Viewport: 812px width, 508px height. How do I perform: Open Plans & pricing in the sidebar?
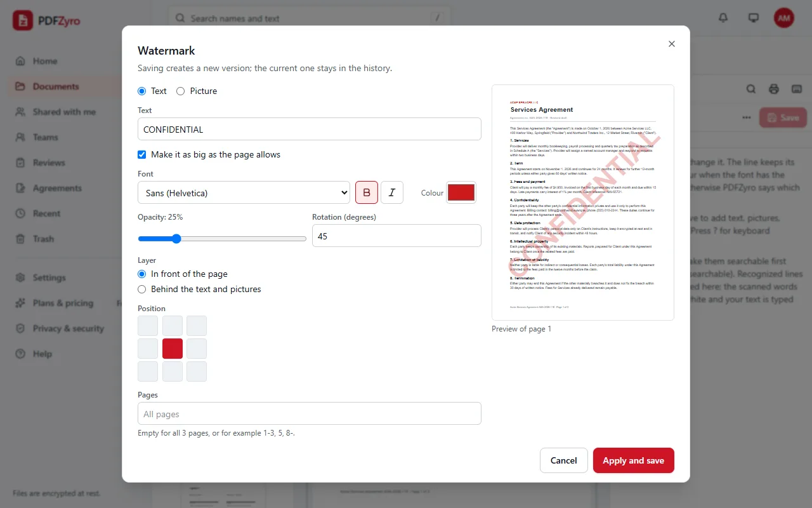point(66,303)
